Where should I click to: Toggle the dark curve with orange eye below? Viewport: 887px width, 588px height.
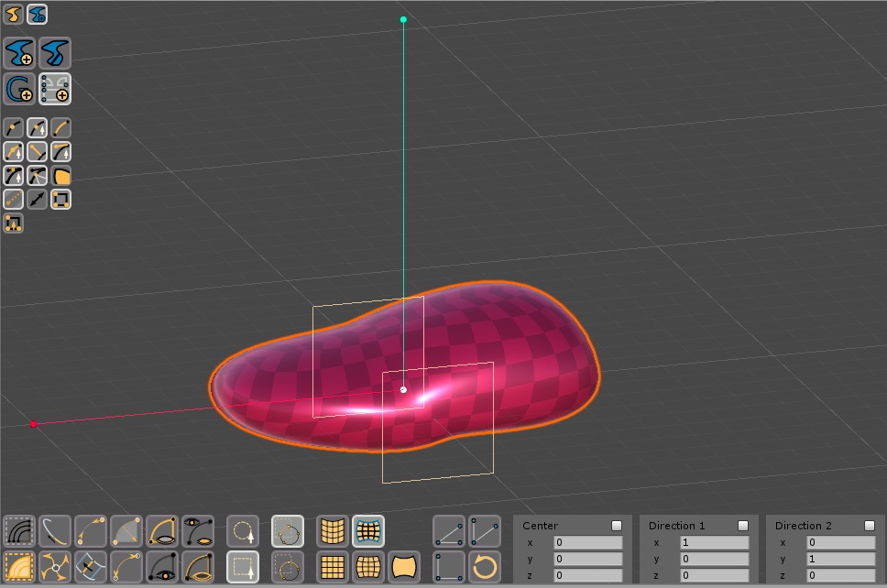click(162, 567)
